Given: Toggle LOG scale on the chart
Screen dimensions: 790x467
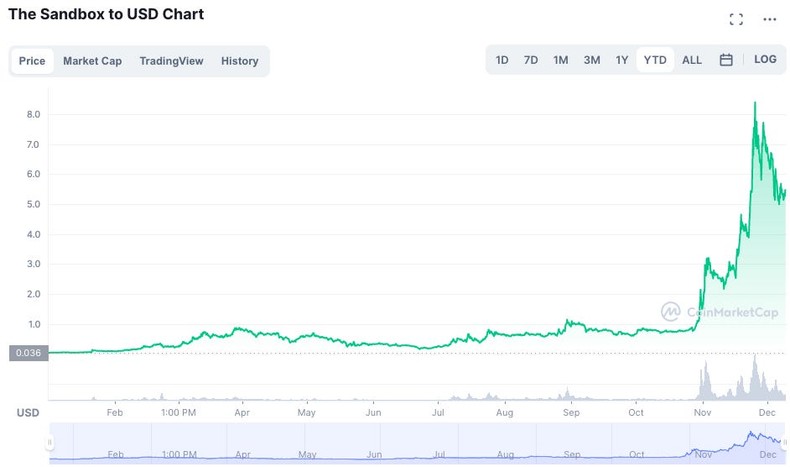Looking at the screenshot, I should 765,60.
